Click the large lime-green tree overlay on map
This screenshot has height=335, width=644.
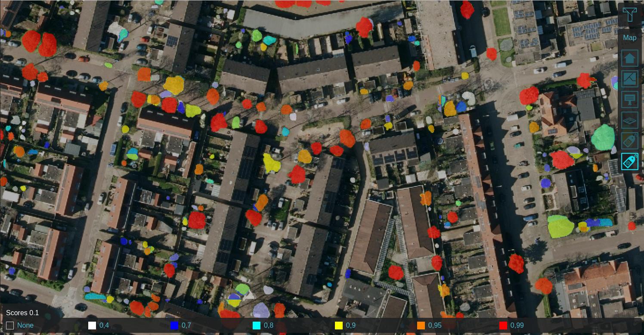click(560, 227)
